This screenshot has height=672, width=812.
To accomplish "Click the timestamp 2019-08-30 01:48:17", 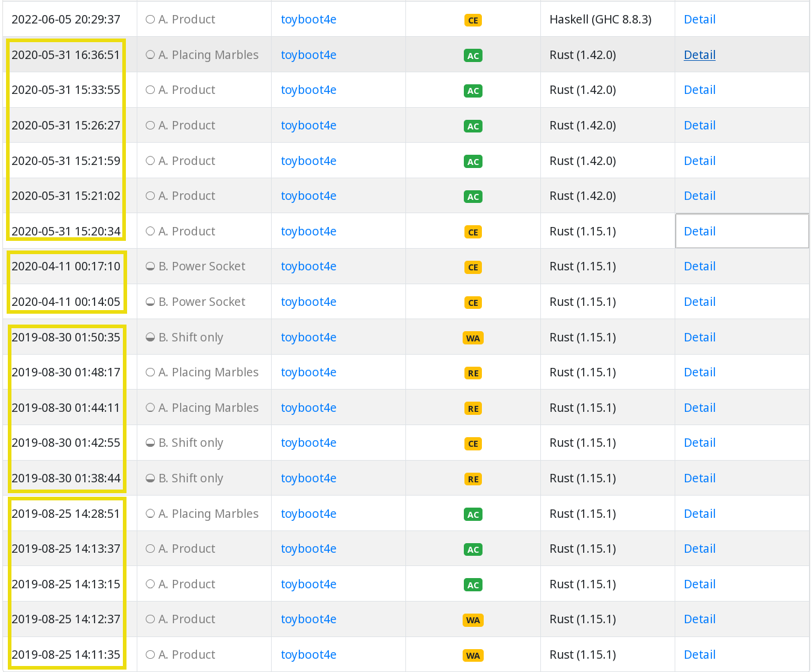I will [66, 372].
